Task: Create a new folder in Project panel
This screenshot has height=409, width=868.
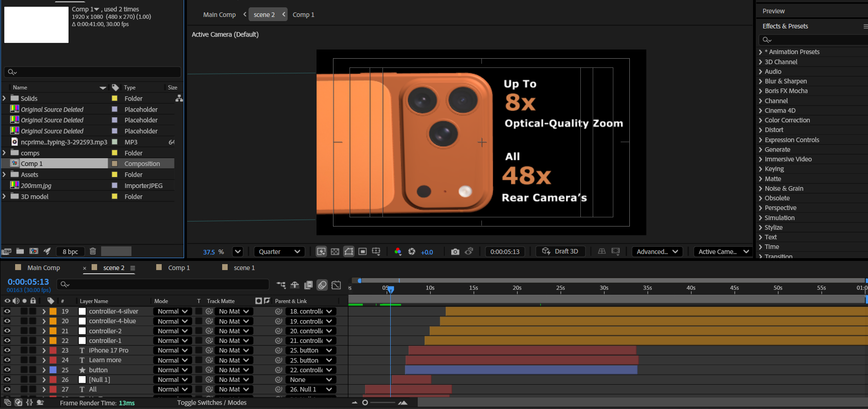Action: (x=20, y=251)
